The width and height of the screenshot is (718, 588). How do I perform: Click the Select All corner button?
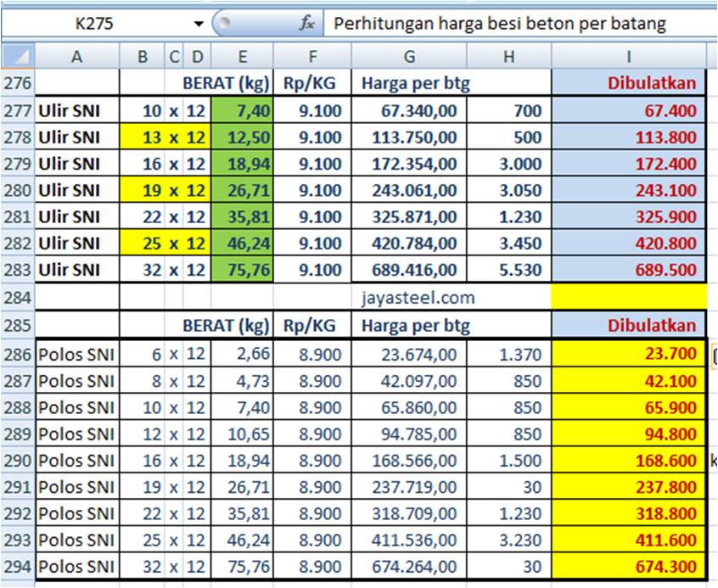(x=15, y=56)
